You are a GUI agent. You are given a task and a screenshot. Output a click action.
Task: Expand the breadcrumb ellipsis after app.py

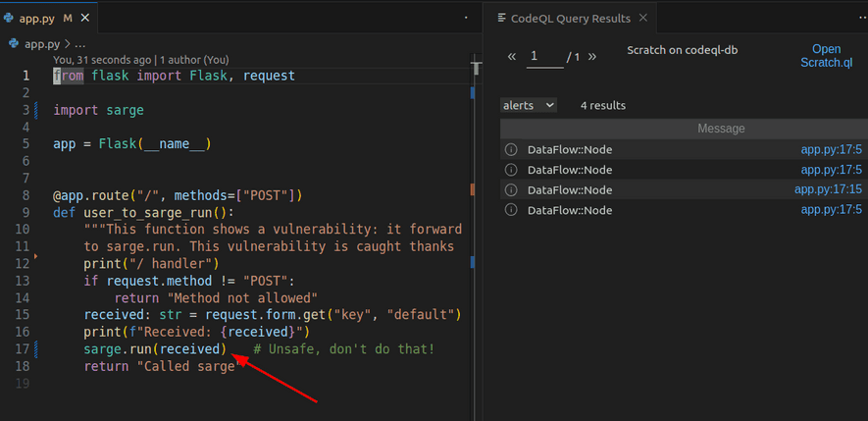(80, 44)
